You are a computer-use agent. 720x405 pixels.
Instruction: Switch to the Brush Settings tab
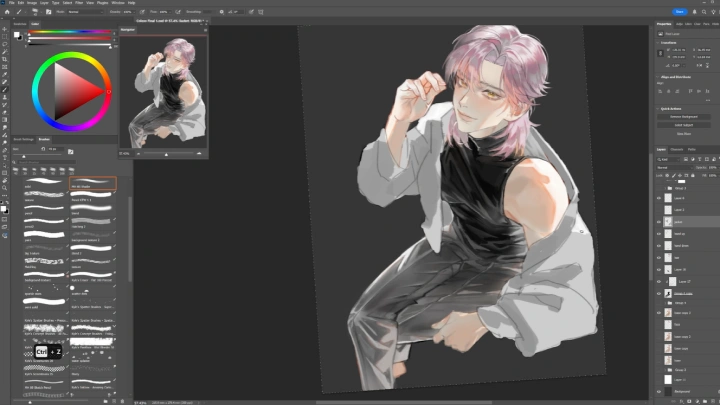click(23, 139)
